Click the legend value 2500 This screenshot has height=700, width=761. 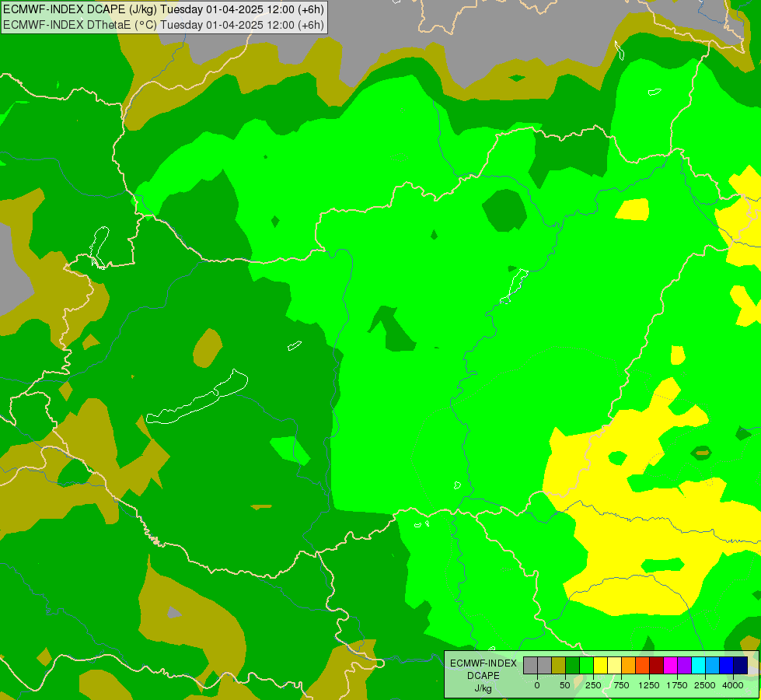click(x=705, y=685)
